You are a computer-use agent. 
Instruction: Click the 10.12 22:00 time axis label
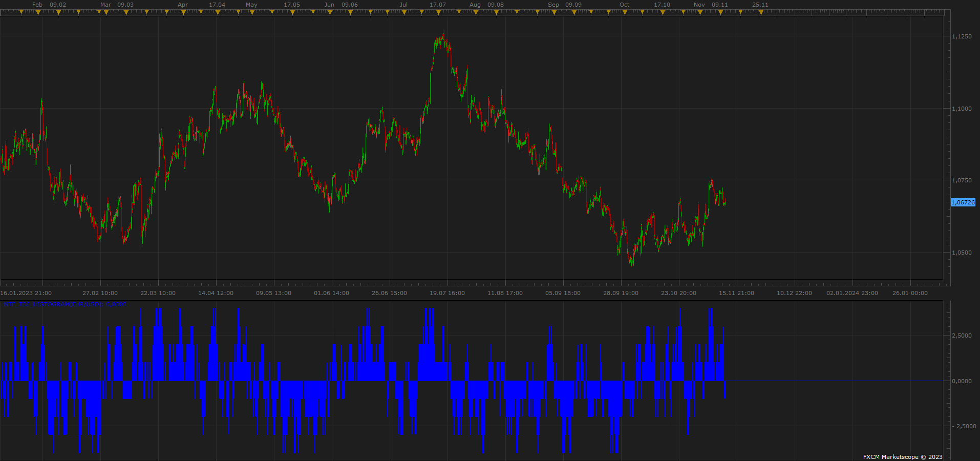point(794,293)
